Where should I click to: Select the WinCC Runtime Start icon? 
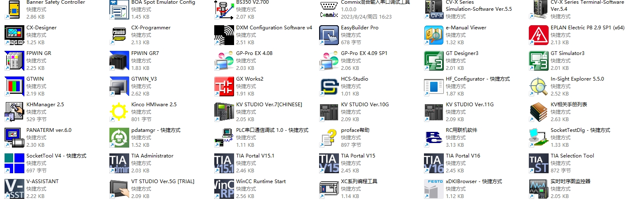pos(224,189)
